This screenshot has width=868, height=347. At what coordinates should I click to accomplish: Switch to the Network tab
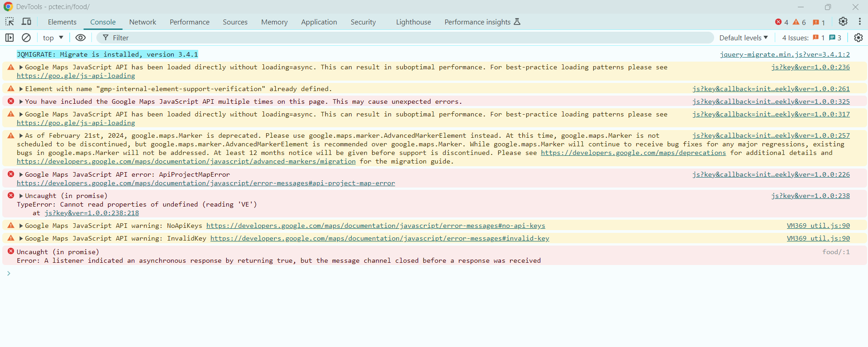tap(143, 22)
